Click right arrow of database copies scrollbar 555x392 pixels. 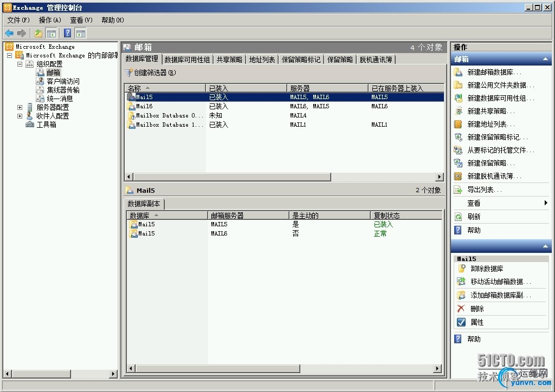[x=437, y=369]
